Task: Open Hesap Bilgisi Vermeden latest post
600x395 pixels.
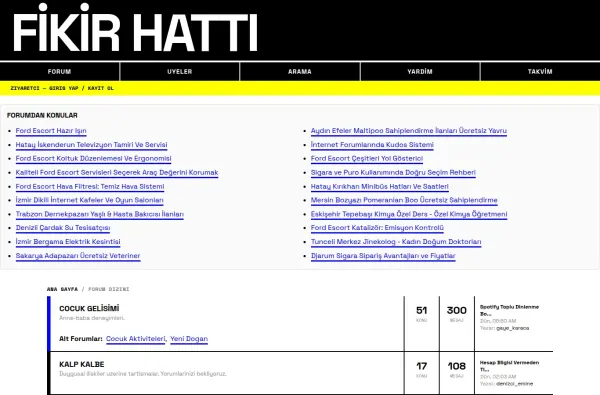Action: 509,366
